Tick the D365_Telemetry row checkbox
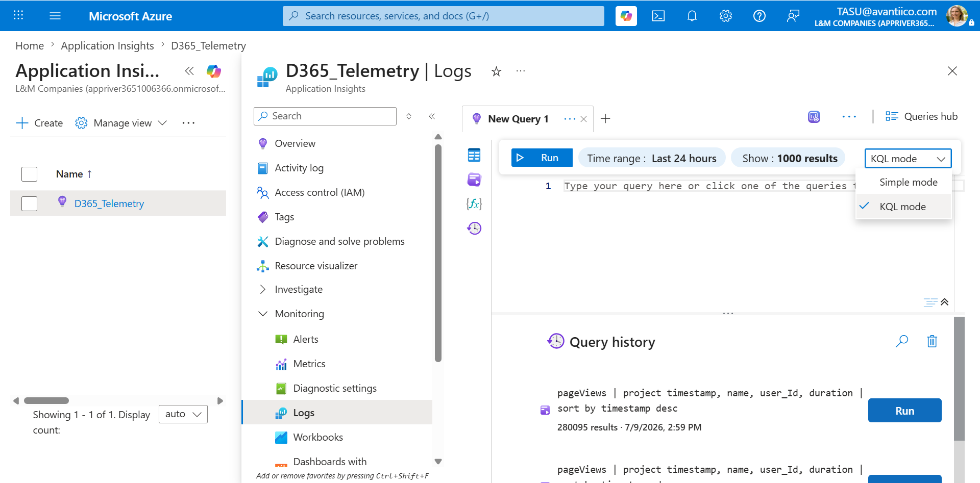This screenshot has width=980, height=483. coord(29,204)
